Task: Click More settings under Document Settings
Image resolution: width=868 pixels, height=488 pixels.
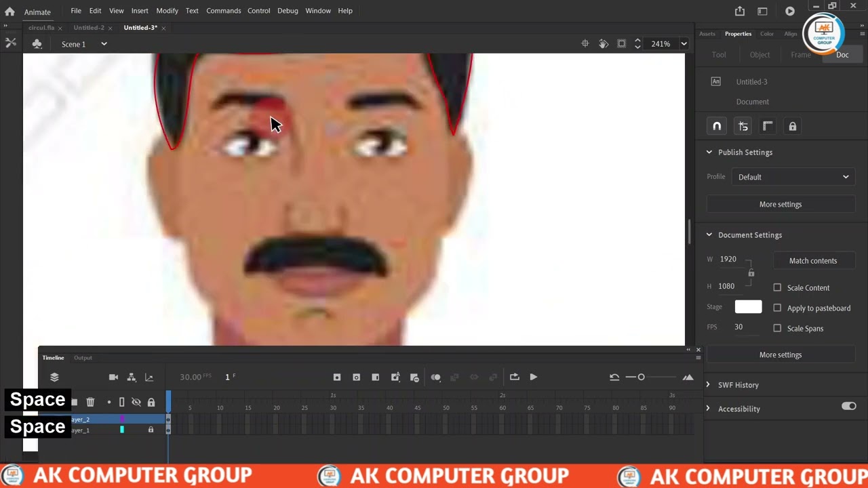Action: [x=781, y=354]
